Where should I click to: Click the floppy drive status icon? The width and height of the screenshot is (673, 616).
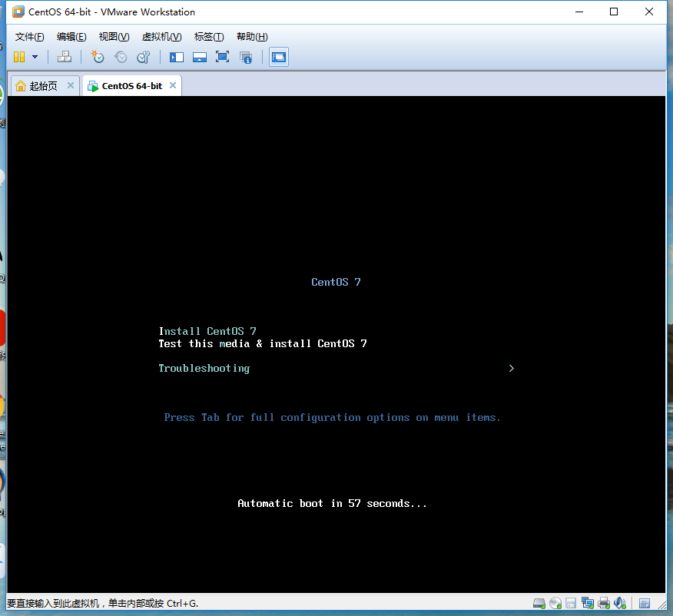[x=571, y=604]
